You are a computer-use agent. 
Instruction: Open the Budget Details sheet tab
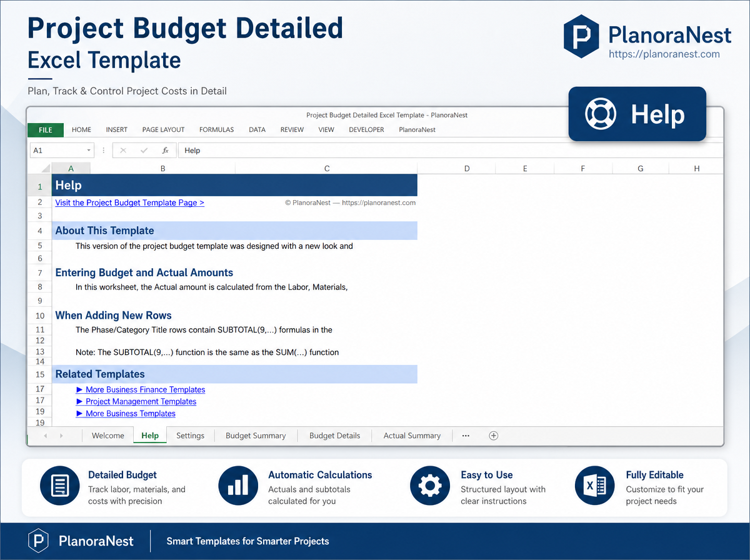(x=334, y=436)
